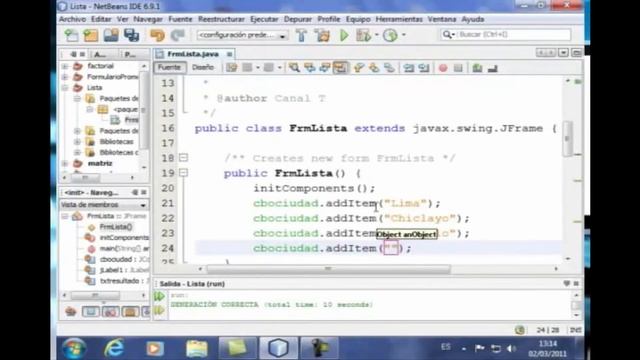Viewport: 640px width, 360px height.
Task: Collapse the Lista project node
Action: 65,88
